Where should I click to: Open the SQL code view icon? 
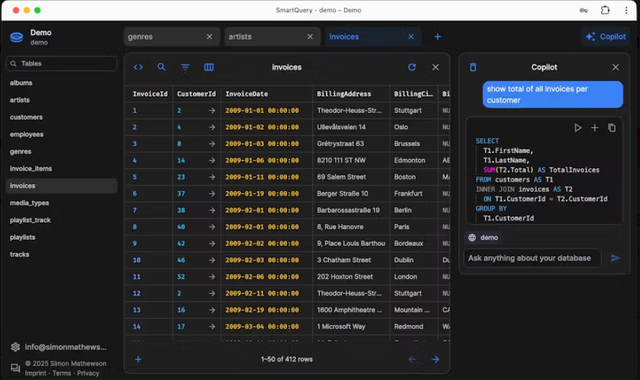[138, 67]
